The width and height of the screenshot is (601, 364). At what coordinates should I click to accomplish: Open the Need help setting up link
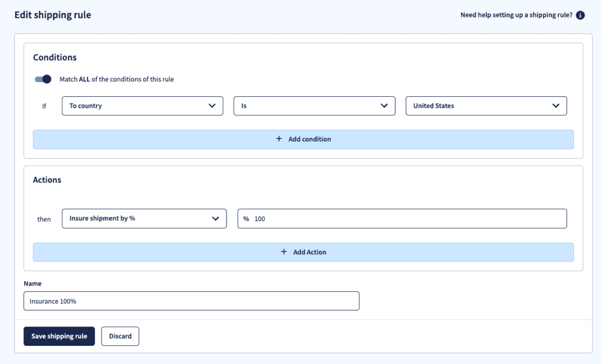[x=516, y=15]
